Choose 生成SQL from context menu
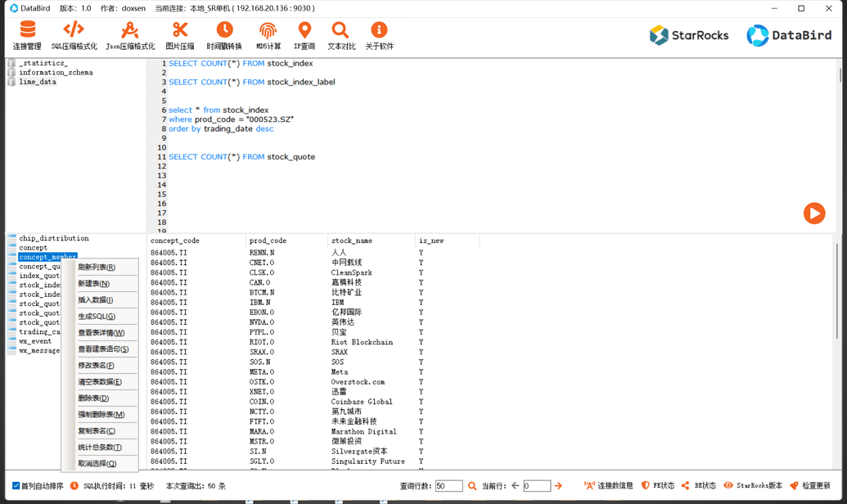 pos(97,317)
